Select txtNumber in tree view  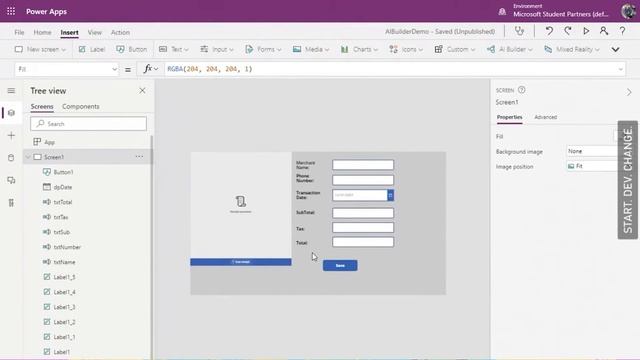tap(67, 247)
